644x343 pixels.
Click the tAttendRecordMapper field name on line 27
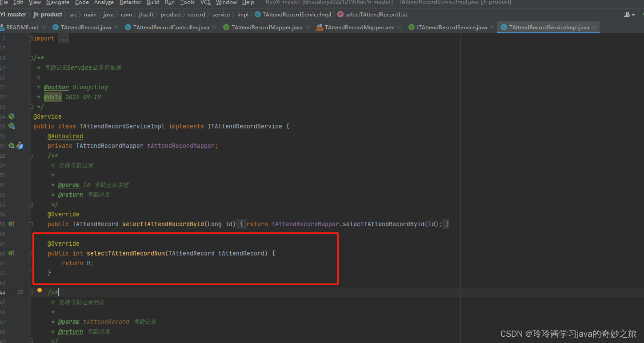tap(181, 146)
